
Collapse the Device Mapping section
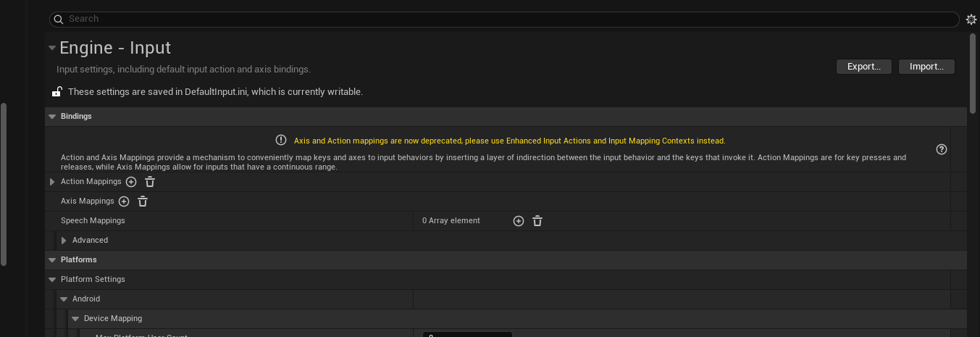click(x=75, y=319)
